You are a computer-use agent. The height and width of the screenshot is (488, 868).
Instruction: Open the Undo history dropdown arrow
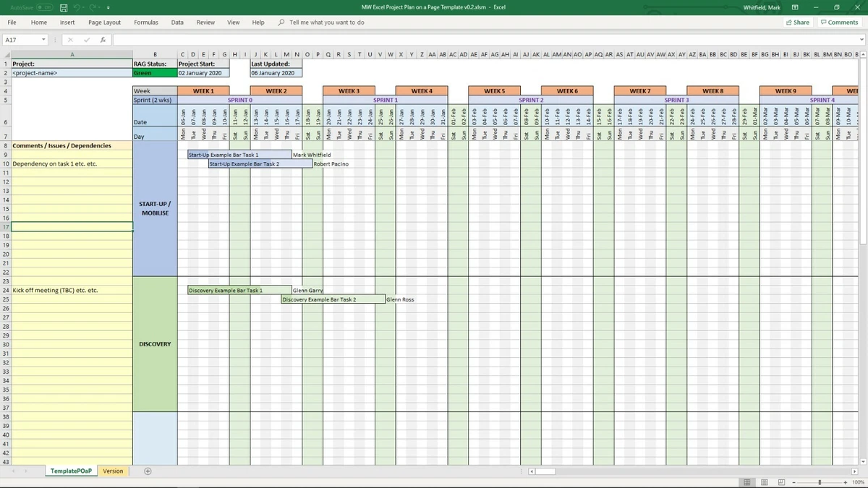pos(82,7)
